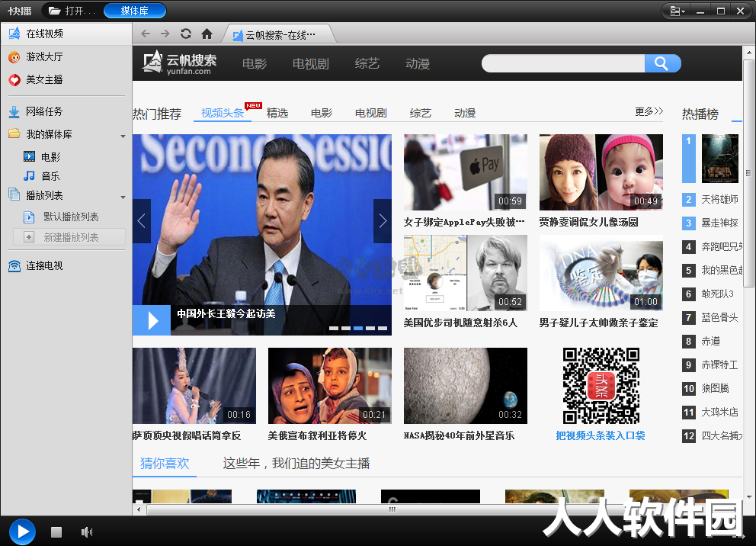
Task: Open NASA揭秘40年前外星音乐 video
Action: point(466,386)
